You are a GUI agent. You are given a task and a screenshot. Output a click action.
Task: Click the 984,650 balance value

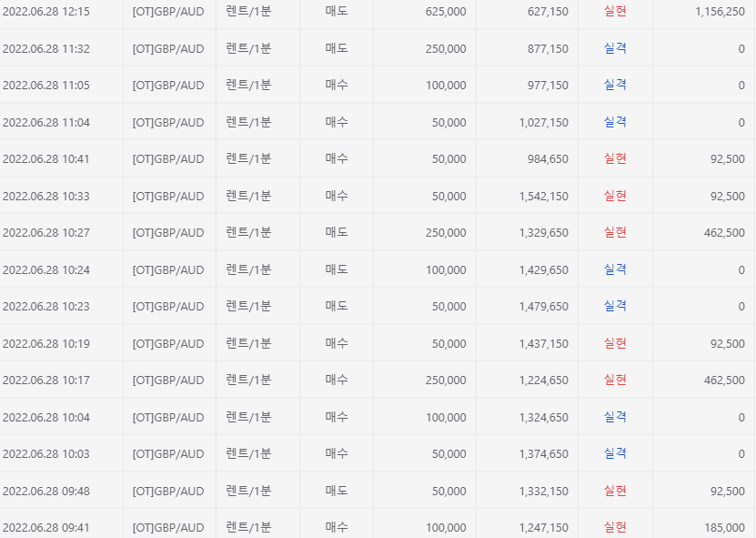548,159
